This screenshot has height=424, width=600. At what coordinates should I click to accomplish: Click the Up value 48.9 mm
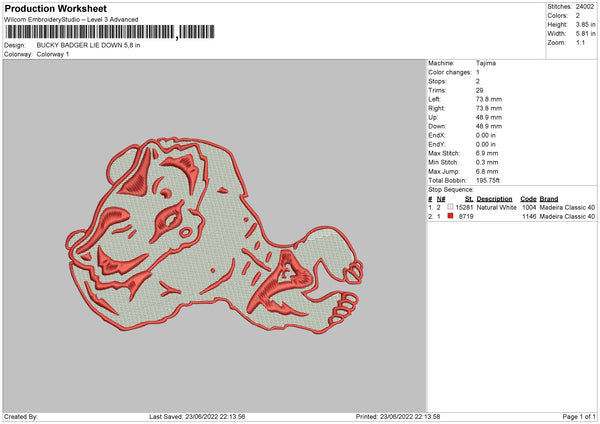coord(489,117)
